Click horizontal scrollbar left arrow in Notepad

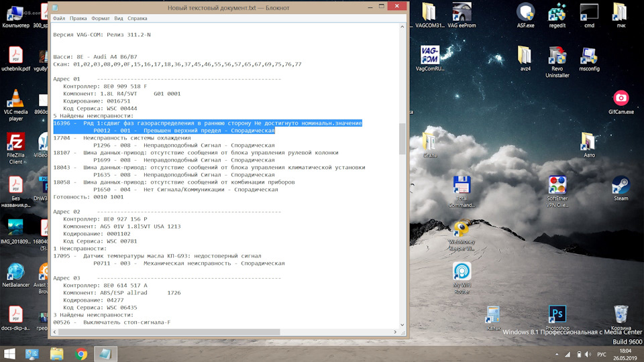55,332
